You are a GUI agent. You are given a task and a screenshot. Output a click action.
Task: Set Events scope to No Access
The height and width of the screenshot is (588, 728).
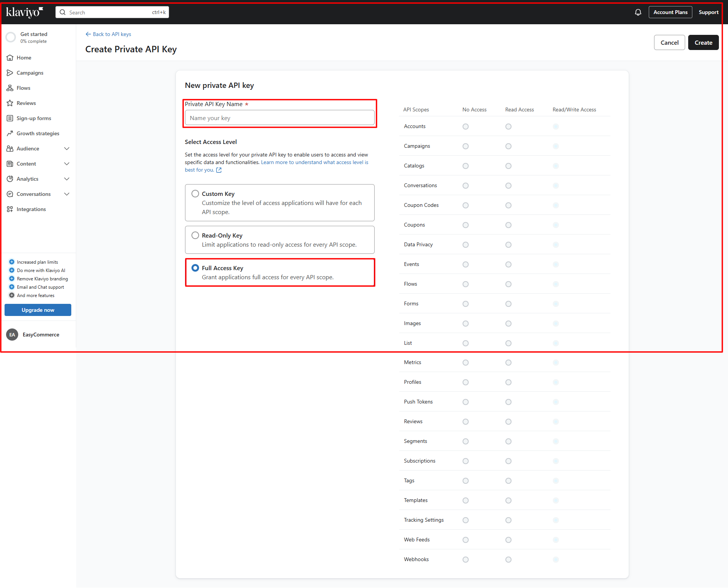click(466, 264)
